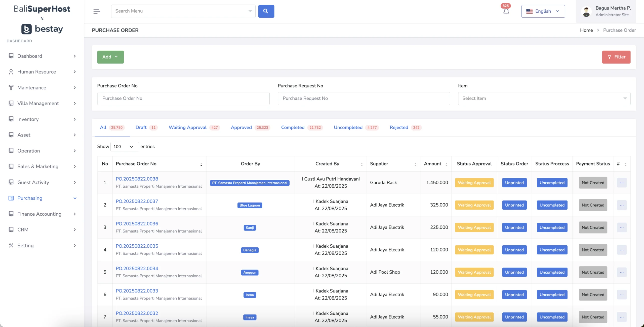Click the Finance Accounting sidebar icon
644x327 pixels.
click(x=11, y=214)
